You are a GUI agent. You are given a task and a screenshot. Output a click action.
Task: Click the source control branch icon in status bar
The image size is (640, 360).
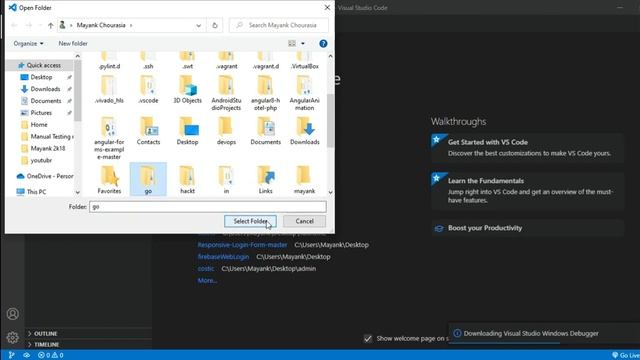coord(11,355)
